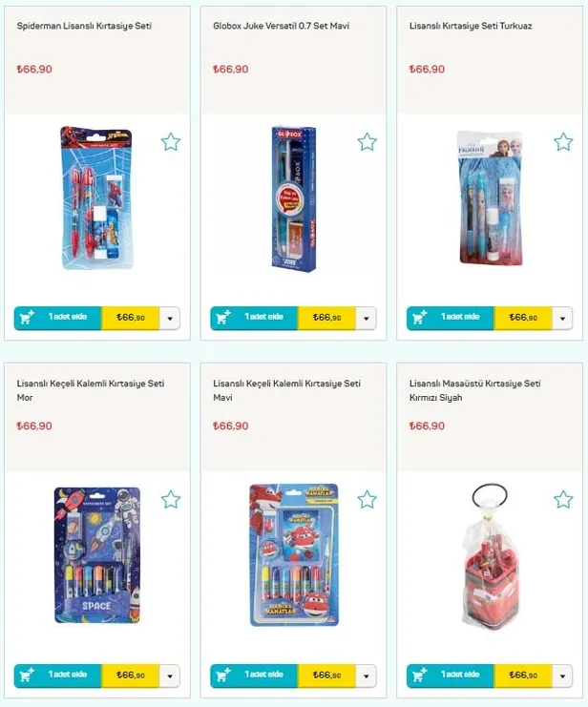588x707 pixels.
Task: Add 1 adet Keçeli Kalemli Mavi set
Action: [254, 675]
